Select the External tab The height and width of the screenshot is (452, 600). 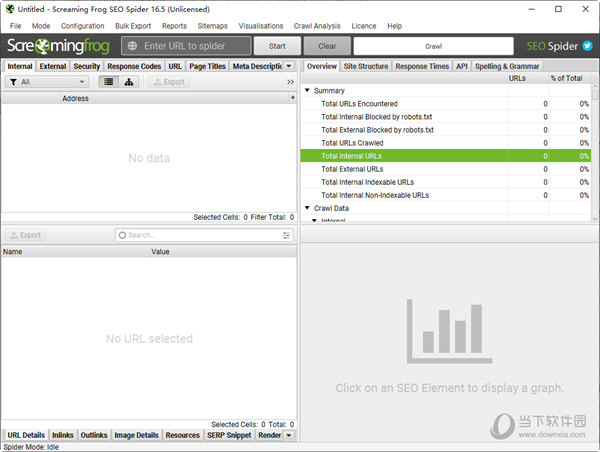(x=53, y=66)
